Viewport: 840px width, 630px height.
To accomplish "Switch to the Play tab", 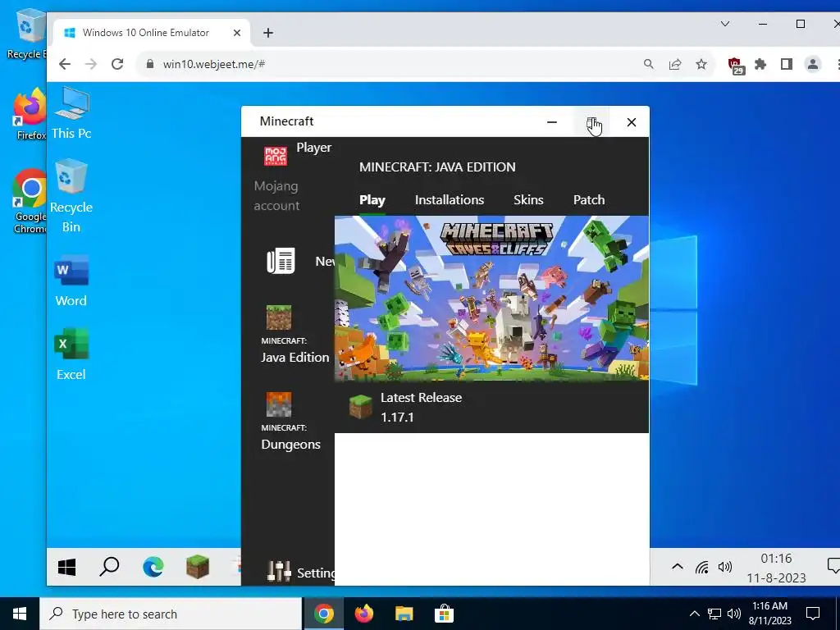I will (372, 200).
